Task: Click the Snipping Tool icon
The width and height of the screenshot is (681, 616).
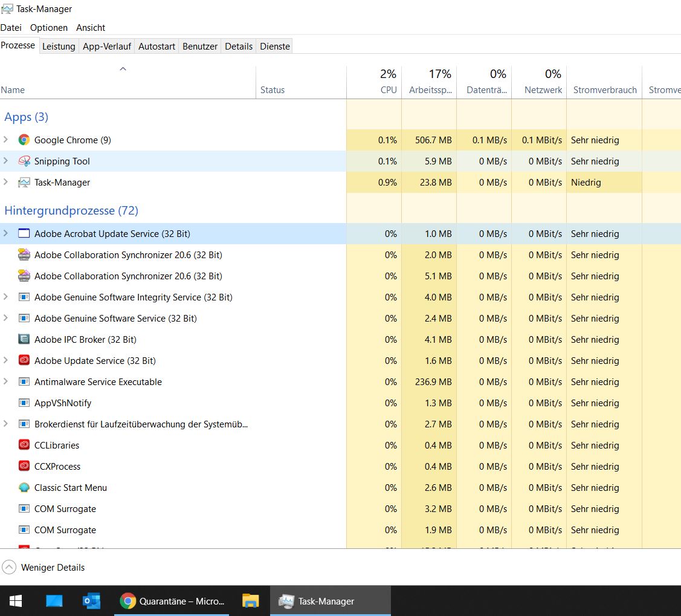Action: (23, 161)
